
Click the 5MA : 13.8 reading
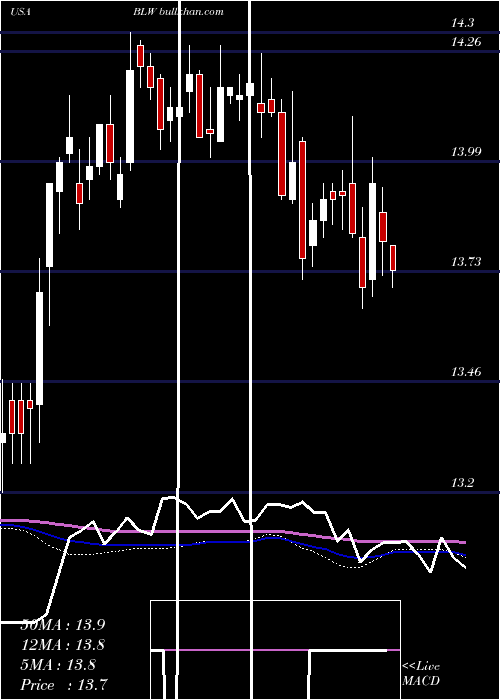(x=58, y=665)
